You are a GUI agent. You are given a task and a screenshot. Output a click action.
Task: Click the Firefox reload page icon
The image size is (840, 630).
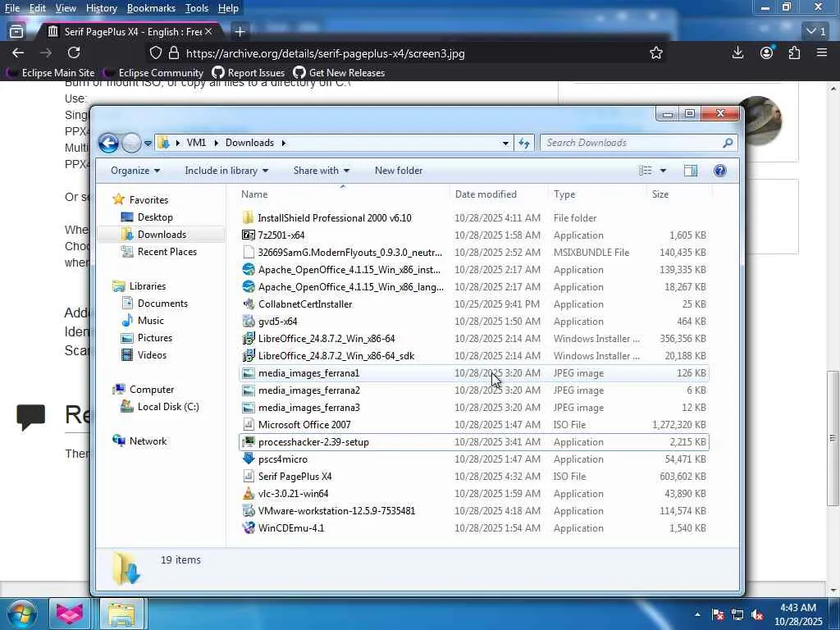(x=74, y=52)
